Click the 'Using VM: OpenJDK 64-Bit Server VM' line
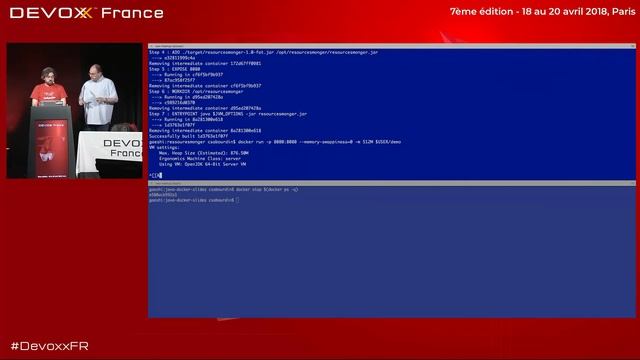 pyautogui.click(x=202, y=164)
